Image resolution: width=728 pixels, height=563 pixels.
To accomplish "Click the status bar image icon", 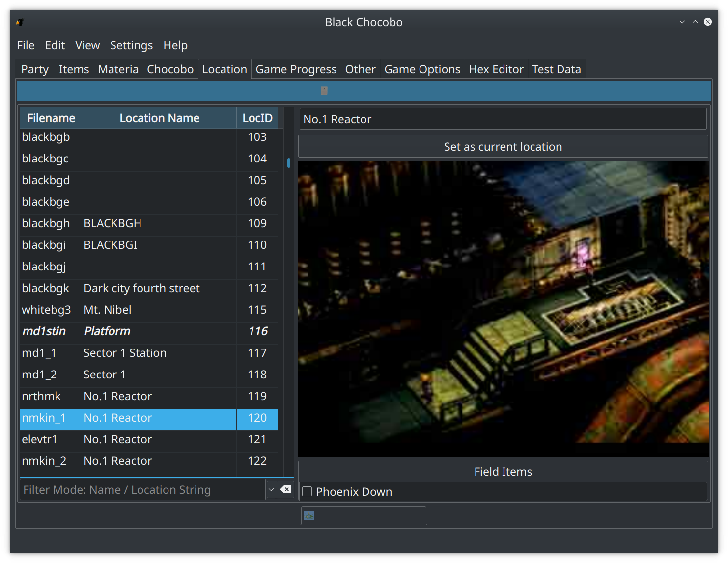I will click(309, 515).
